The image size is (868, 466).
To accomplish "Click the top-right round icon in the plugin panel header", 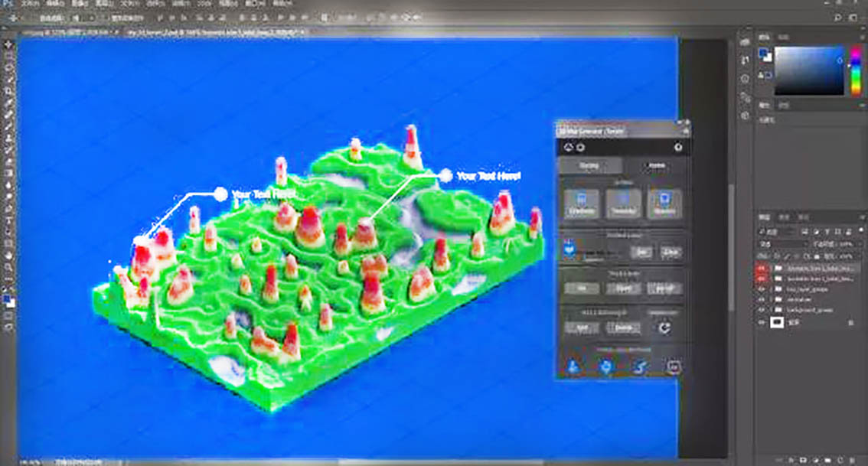I will [x=678, y=147].
